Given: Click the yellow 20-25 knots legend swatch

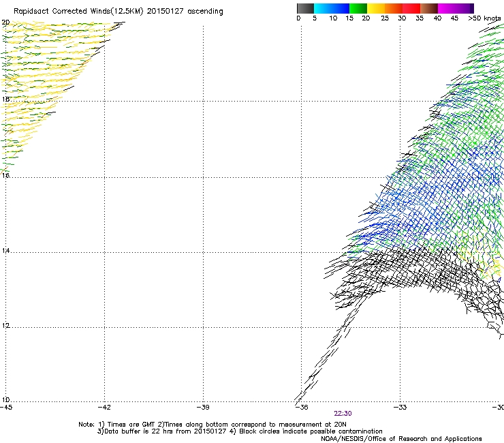Looking at the screenshot, I should 376,8.
